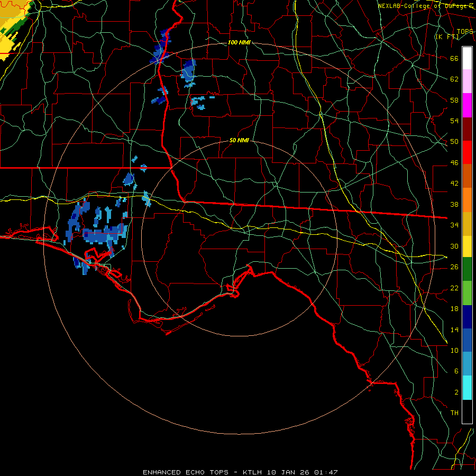
Task: Click the 34 legend value label
Action: [454, 225]
